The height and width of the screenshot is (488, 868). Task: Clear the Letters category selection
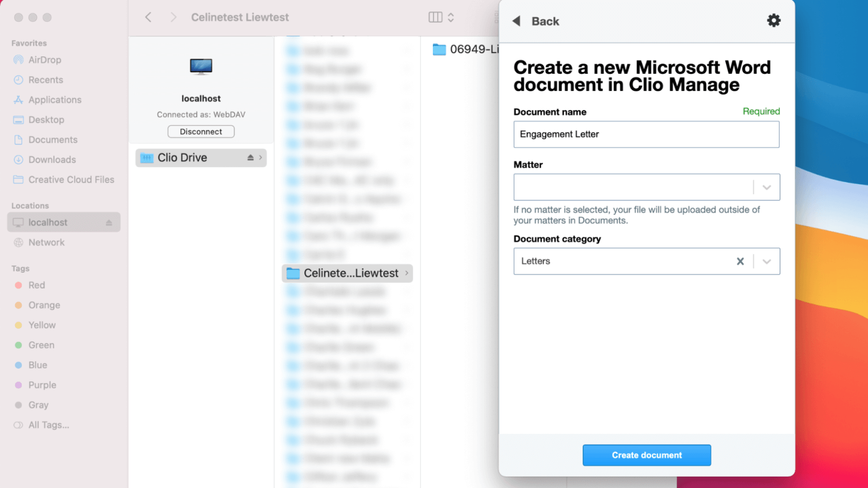(x=740, y=261)
